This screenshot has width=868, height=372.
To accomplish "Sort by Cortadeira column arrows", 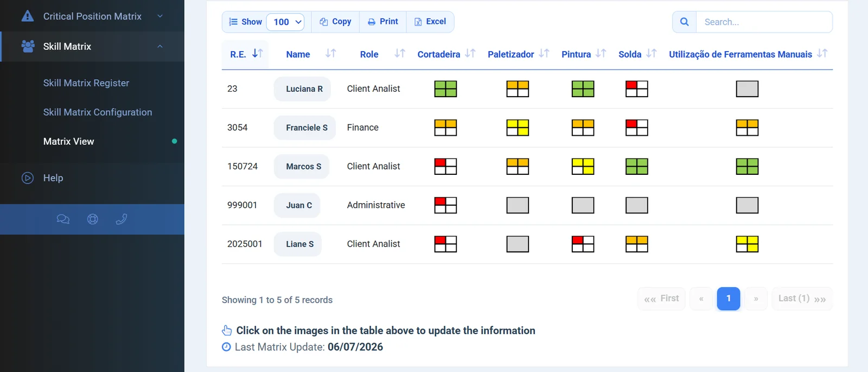I will click(470, 53).
